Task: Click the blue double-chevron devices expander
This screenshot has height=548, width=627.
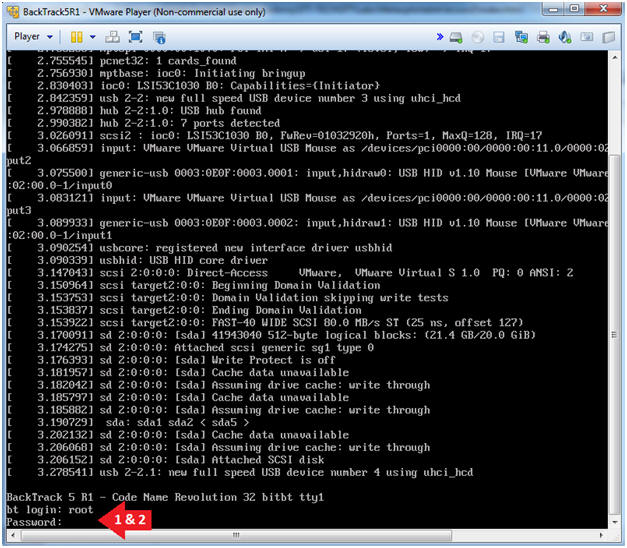Action: (440, 37)
